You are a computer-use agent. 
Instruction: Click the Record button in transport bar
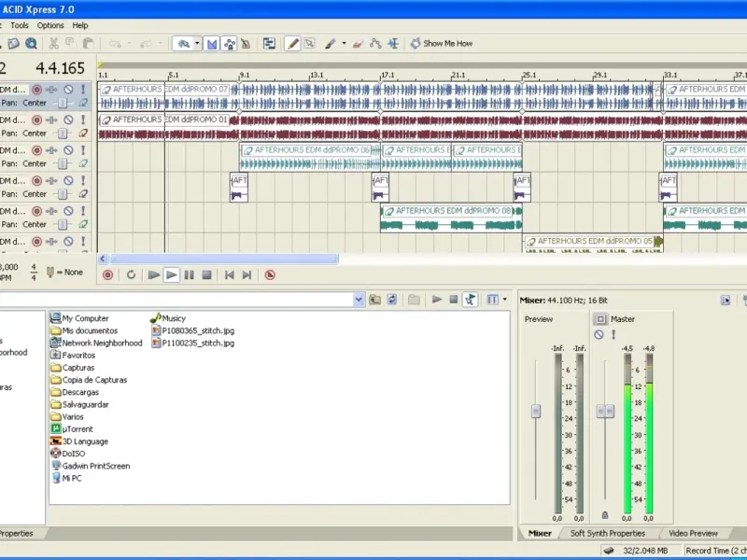(108, 275)
